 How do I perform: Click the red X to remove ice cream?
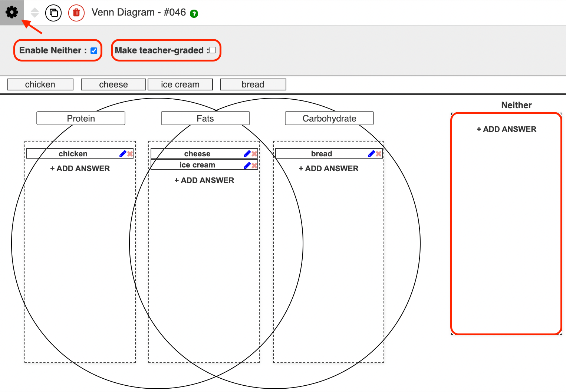254,165
